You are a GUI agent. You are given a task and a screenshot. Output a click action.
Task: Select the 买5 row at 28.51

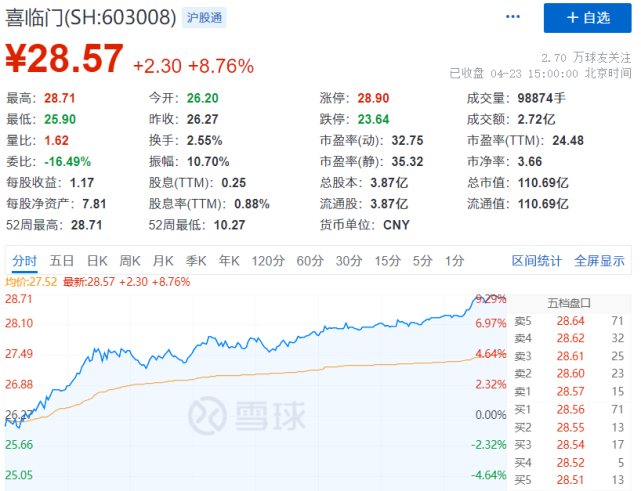click(x=569, y=480)
